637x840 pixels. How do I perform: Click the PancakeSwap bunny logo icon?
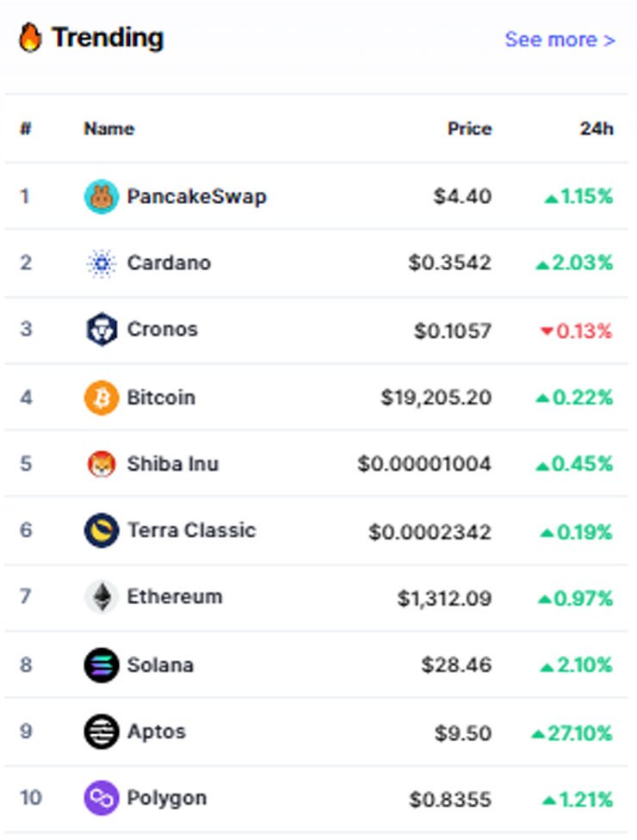(x=102, y=196)
